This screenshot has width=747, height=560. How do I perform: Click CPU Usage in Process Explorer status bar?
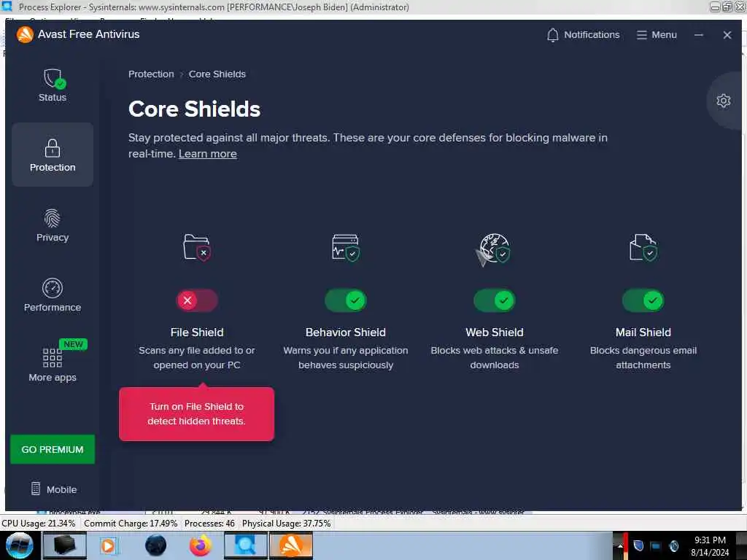click(x=38, y=524)
